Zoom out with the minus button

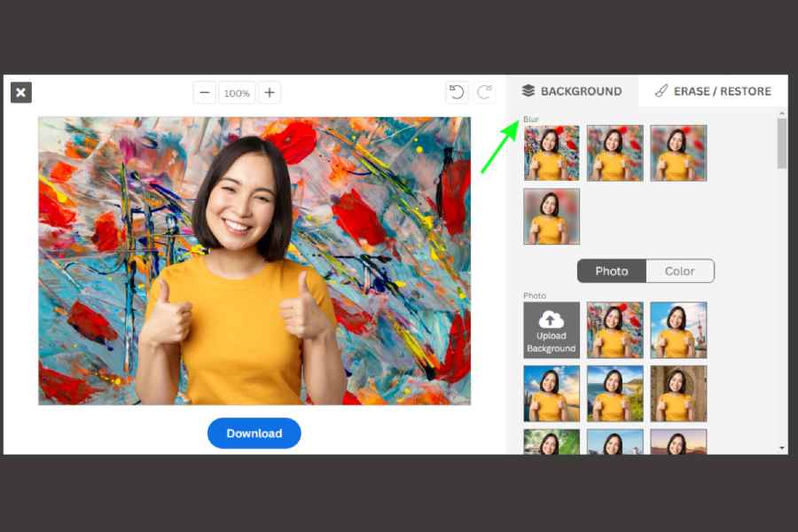click(x=205, y=92)
